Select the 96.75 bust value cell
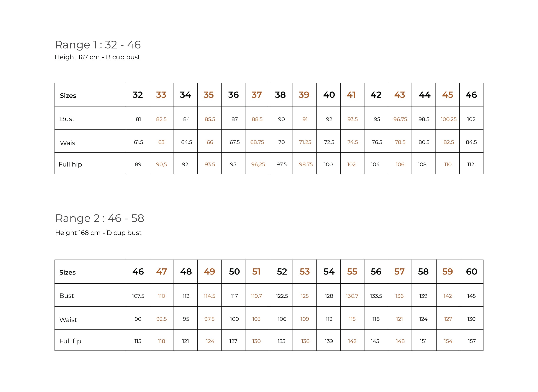Screen dimensions: 538x392 (x=400, y=119)
